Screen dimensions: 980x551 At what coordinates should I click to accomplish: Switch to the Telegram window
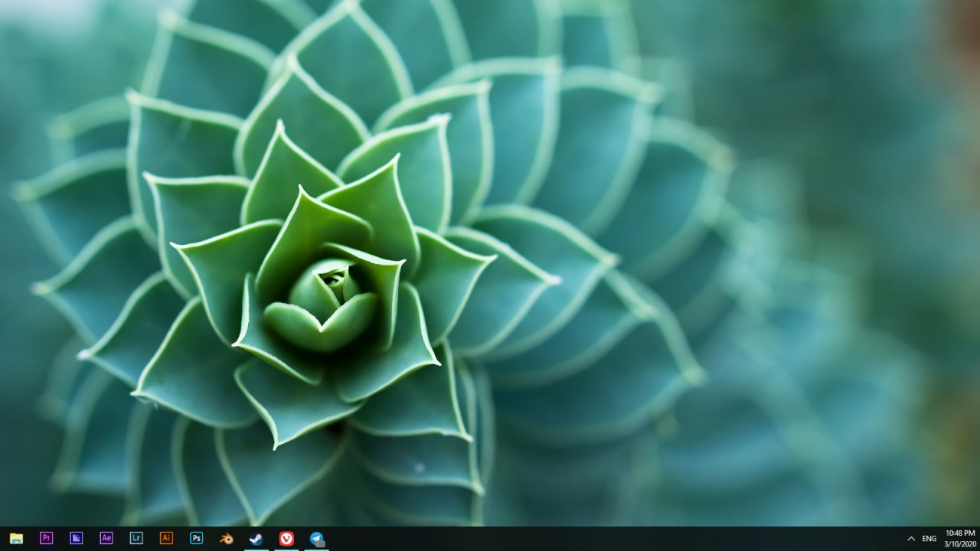point(317,538)
